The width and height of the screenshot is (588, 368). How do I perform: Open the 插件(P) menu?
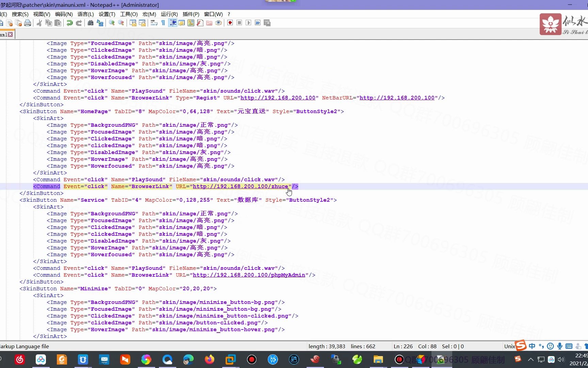tap(191, 14)
